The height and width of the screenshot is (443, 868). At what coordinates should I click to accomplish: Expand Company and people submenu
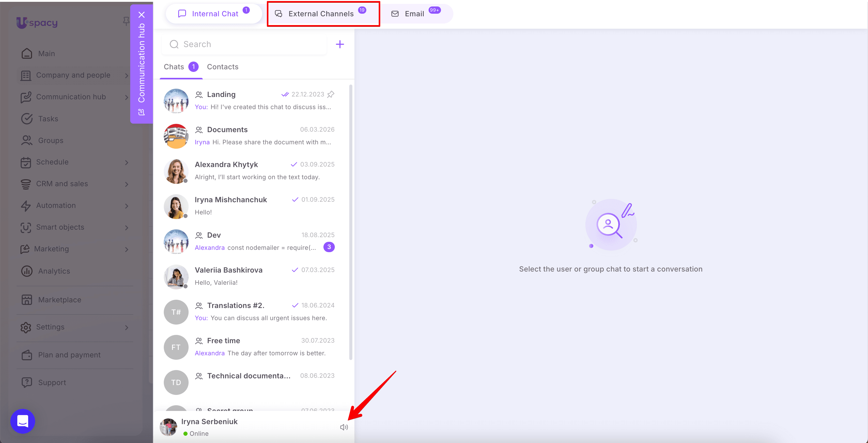coord(127,76)
